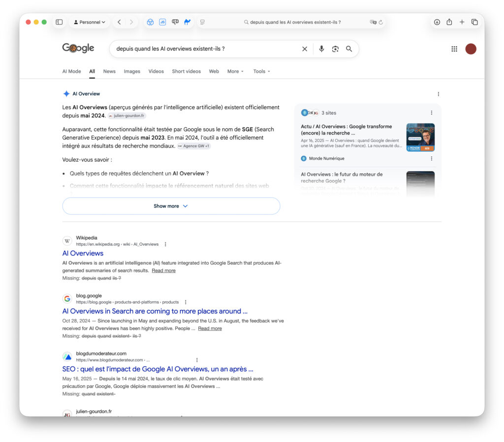Open the Google apps grid icon

454,49
